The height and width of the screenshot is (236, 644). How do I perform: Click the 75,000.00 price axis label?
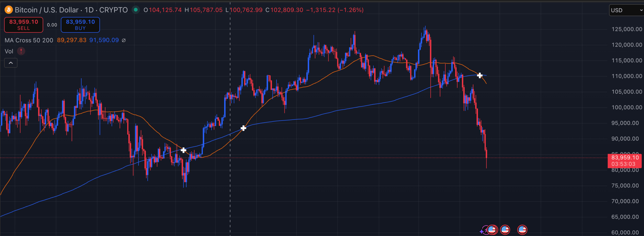(625, 186)
